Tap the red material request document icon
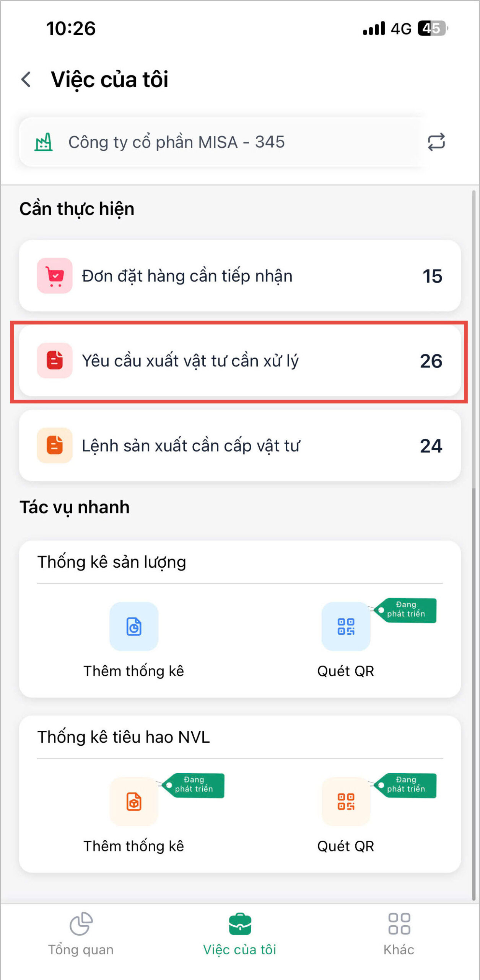The image size is (480, 980). tap(55, 361)
